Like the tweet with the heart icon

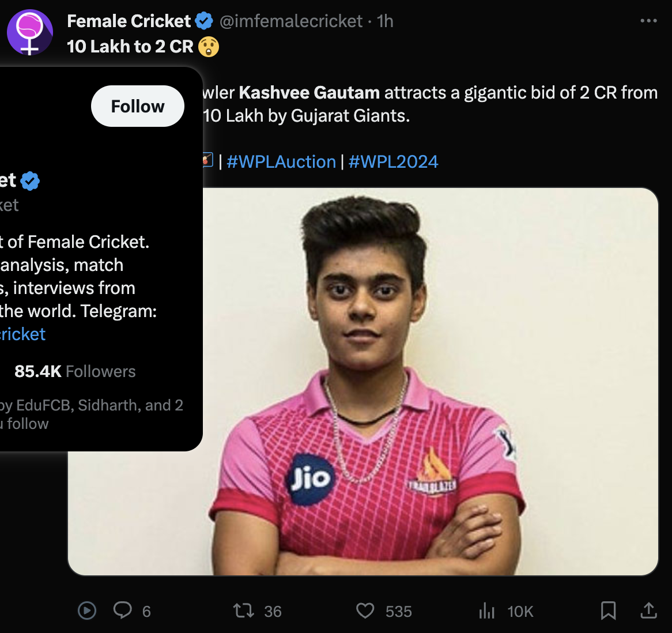tap(365, 611)
